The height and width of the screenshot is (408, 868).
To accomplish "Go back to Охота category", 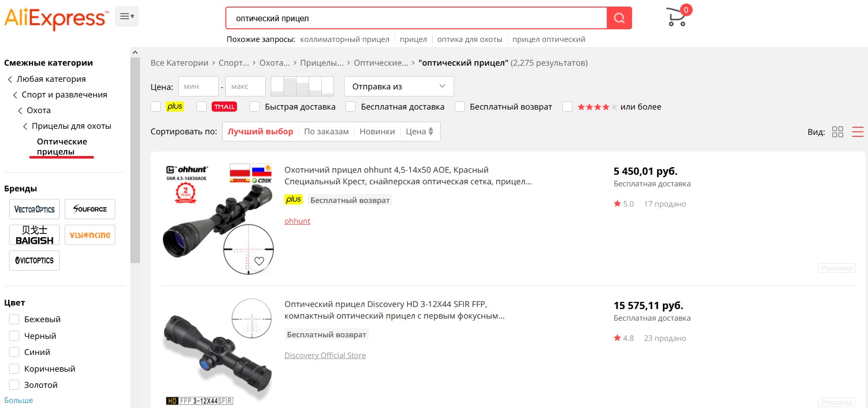I will click(x=38, y=110).
